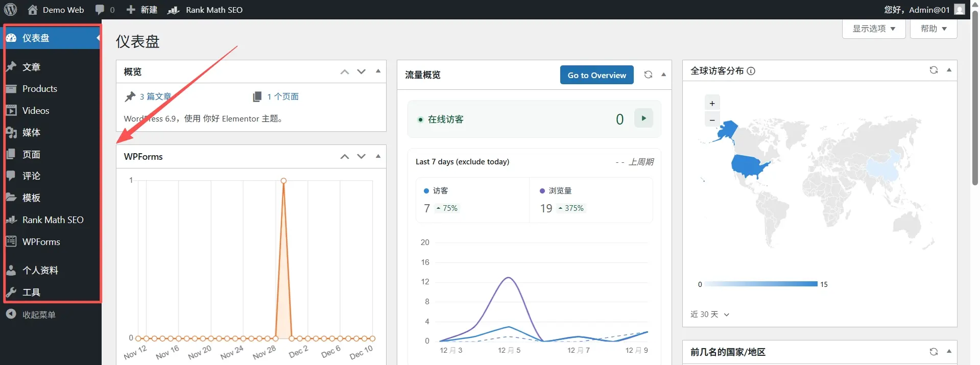The image size is (980, 365).
Task: Click the WordPress logo icon
Action: [11, 10]
